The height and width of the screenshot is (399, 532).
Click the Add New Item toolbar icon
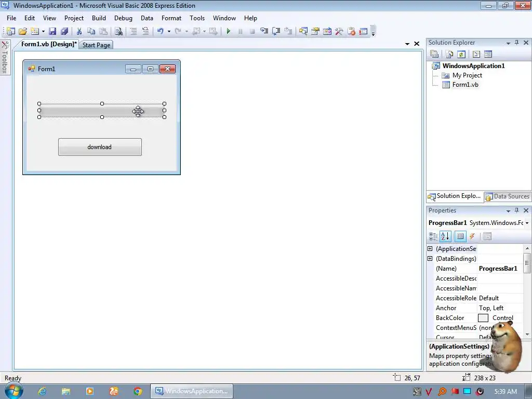(35, 31)
